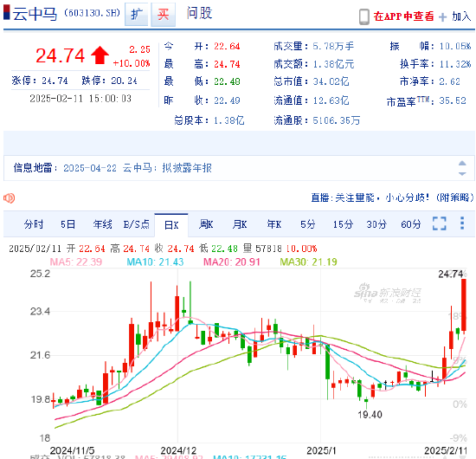Viewport: 476px width, 459px height.
Task: Switch to the 5日 chart tab
Action: pyautogui.click(x=68, y=224)
